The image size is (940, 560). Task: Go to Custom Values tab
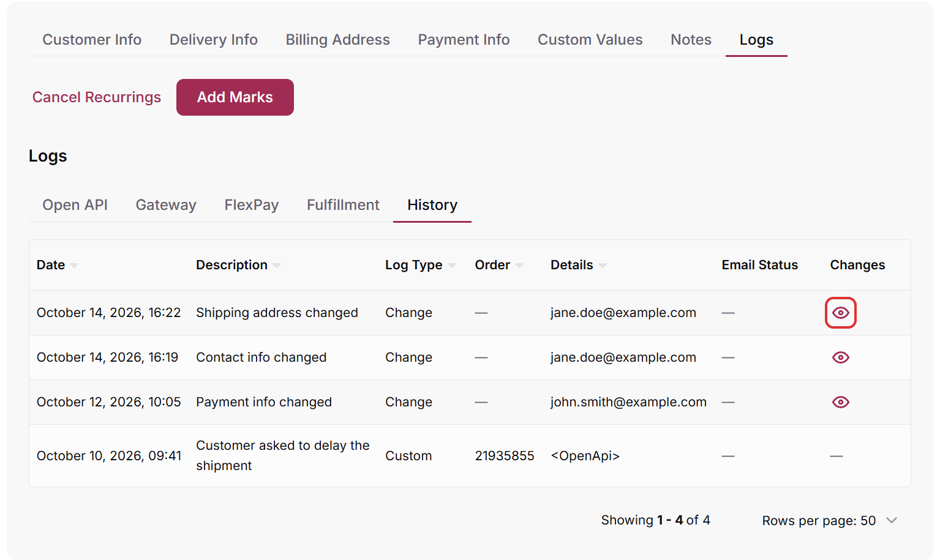click(590, 40)
